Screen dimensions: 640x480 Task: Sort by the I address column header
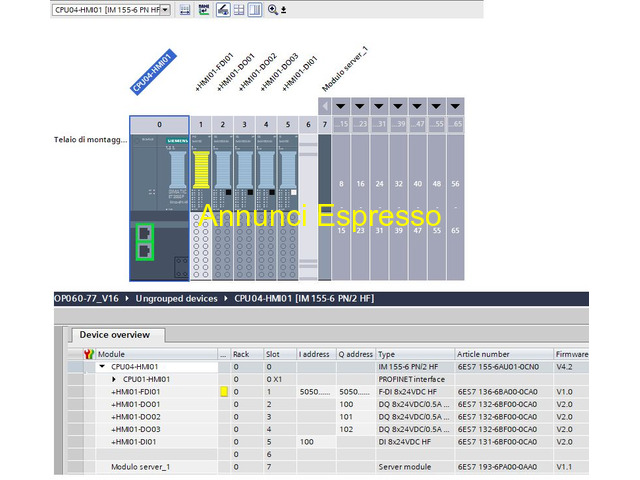pyautogui.click(x=316, y=354)
